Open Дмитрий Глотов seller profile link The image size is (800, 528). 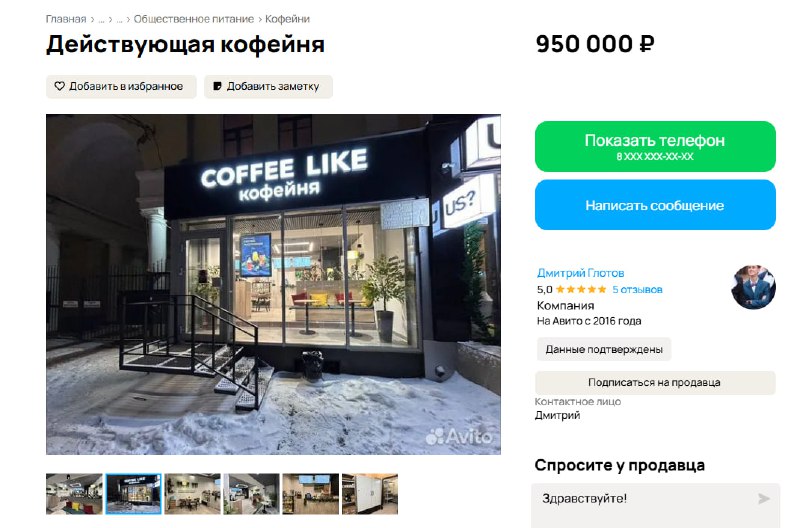tap(581, 273)
